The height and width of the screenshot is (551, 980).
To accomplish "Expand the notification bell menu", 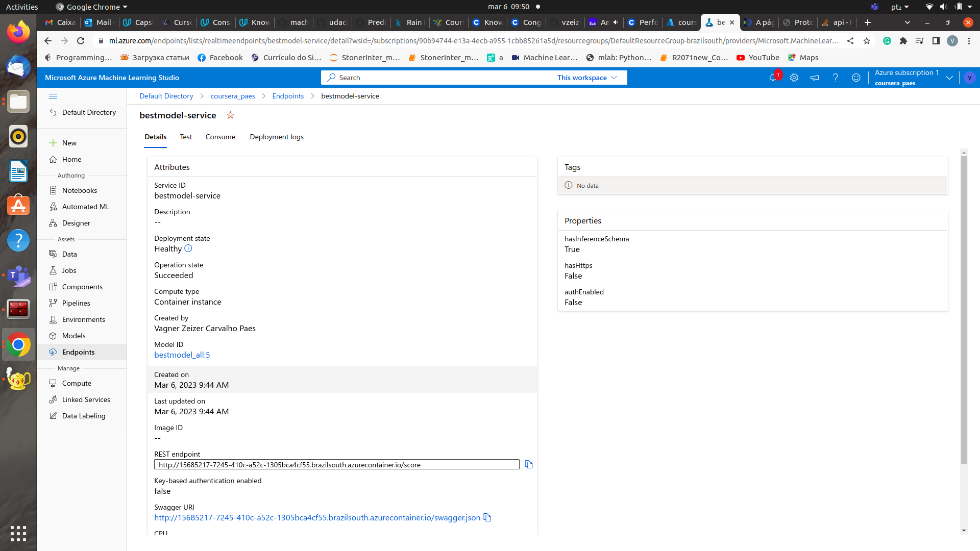I will [773, 78].
